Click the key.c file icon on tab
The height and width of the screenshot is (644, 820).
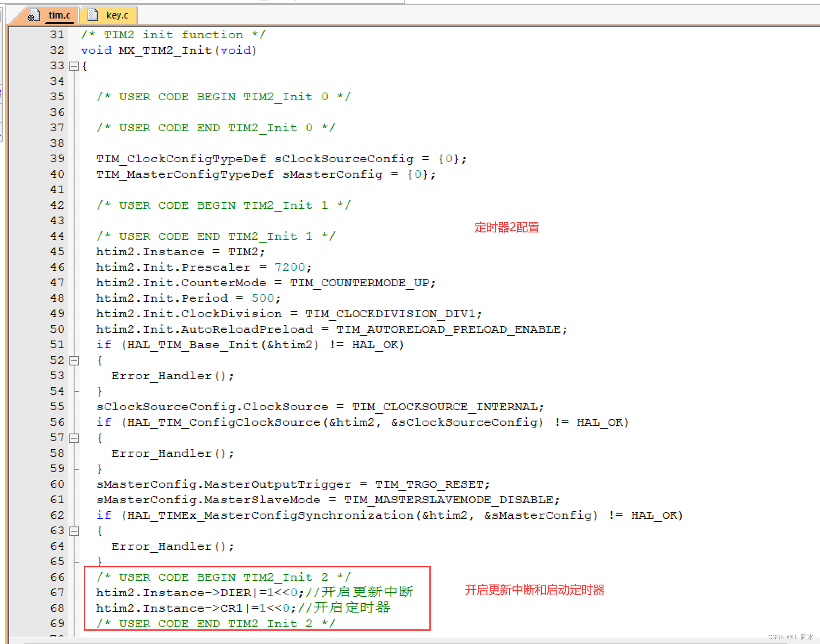[92, 15]
